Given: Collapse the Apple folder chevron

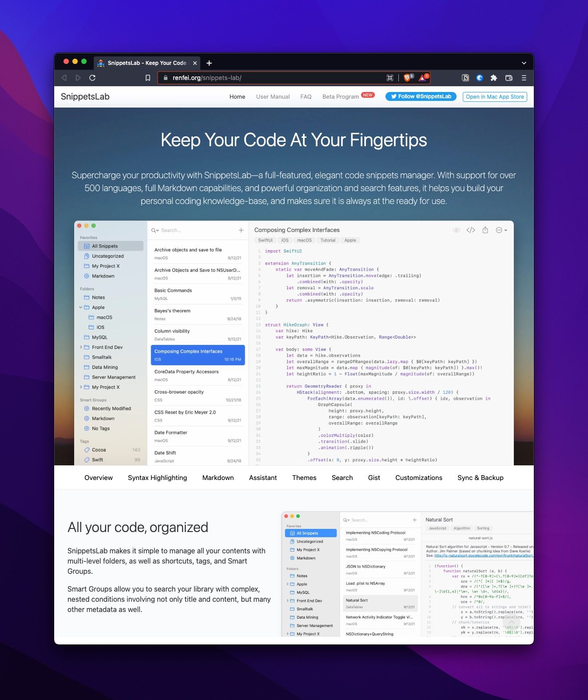Looking at the screenshot, I should (81, 308).
